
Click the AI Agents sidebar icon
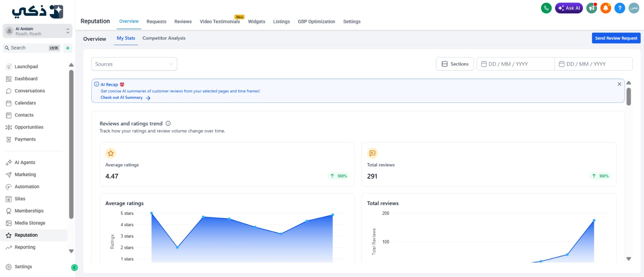(8, 162)
